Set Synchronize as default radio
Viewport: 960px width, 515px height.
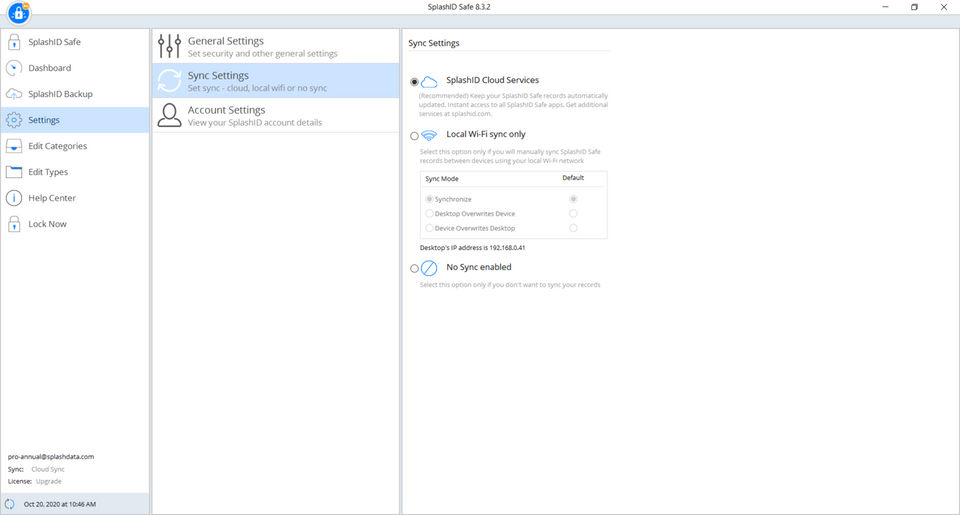pyautogui.click(x=573, y=199)
